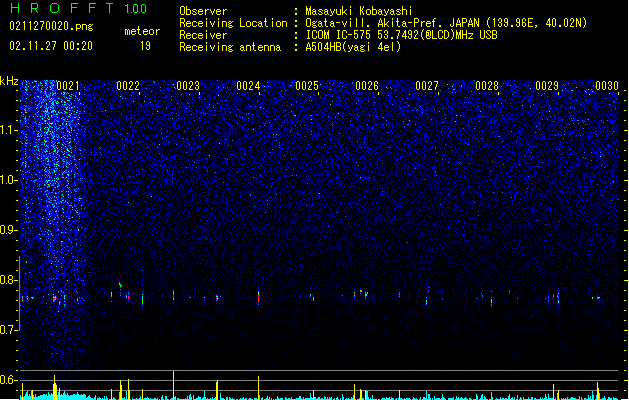The image size is (629, 400).
Task: Select the 1.0 frequency axis label
Action: coord(9,180)
